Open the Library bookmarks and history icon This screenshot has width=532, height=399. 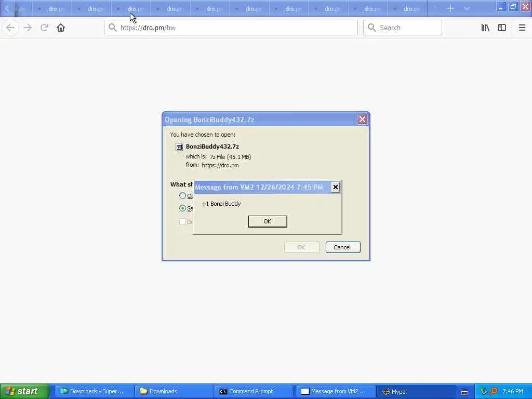click(x=485, y=28)
